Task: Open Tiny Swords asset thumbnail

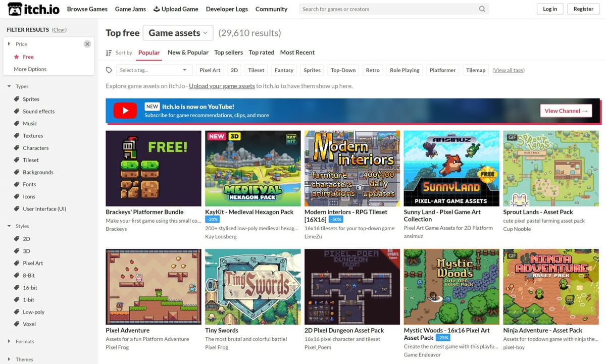Action: (x=253, y=287)
